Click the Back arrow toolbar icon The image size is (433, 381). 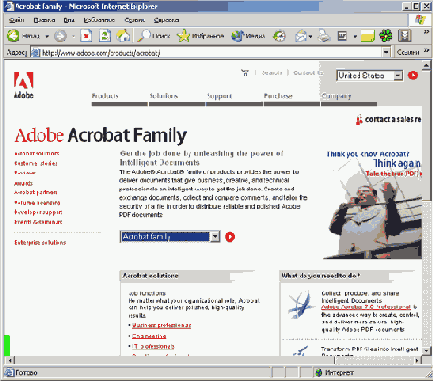(x=13, y=36)
